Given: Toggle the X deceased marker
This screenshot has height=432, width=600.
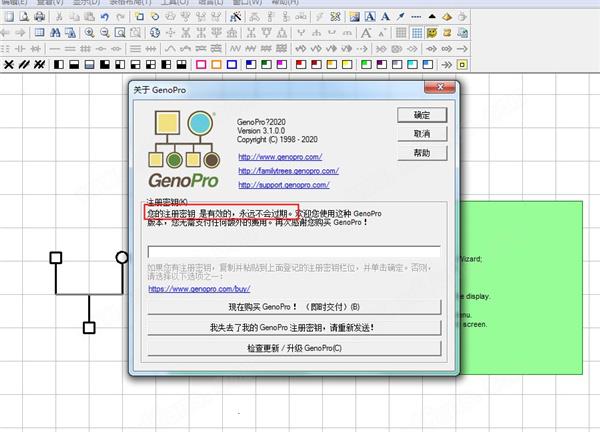Looking at the screenshot, I should [x=9, y=65].
